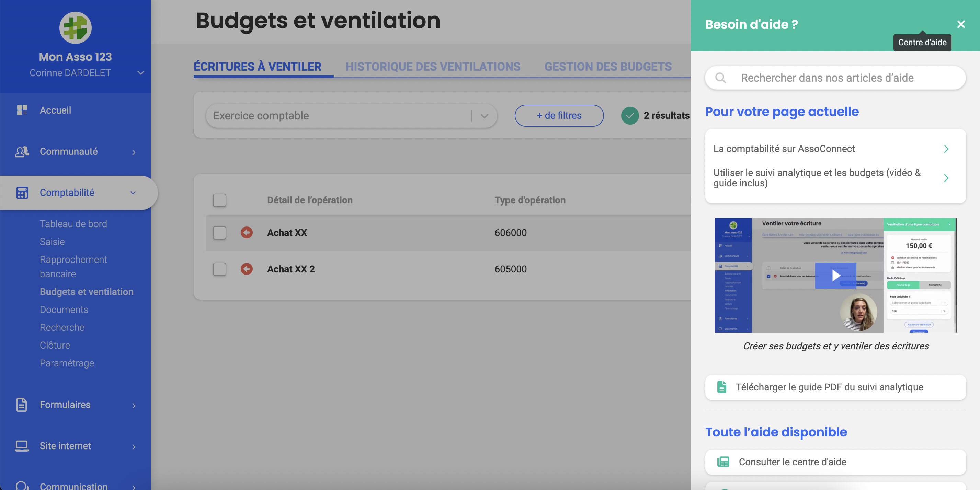The image size is (980, 490).
Task: Play the budgets tutorial video
Action: click(835, 275)
